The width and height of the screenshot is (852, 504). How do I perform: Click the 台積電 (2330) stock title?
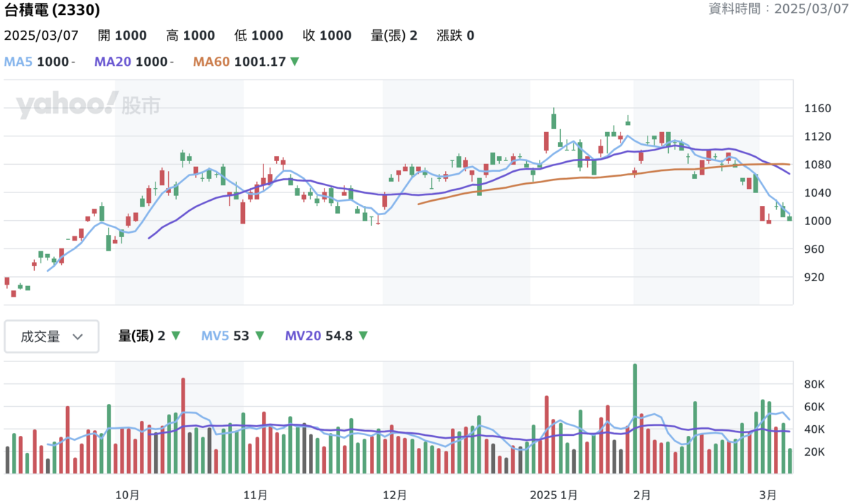pos(52,10)
